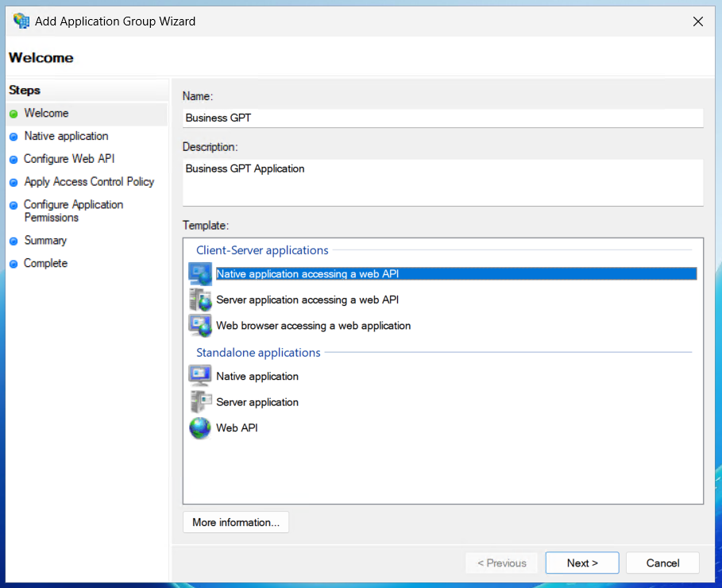722x588 pixels.
Task: Choose the Server application accessing a web API template
Action: point(307,300)
